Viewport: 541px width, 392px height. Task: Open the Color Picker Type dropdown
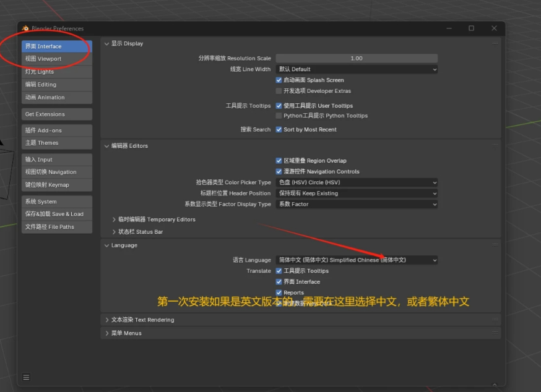[357, 182]
